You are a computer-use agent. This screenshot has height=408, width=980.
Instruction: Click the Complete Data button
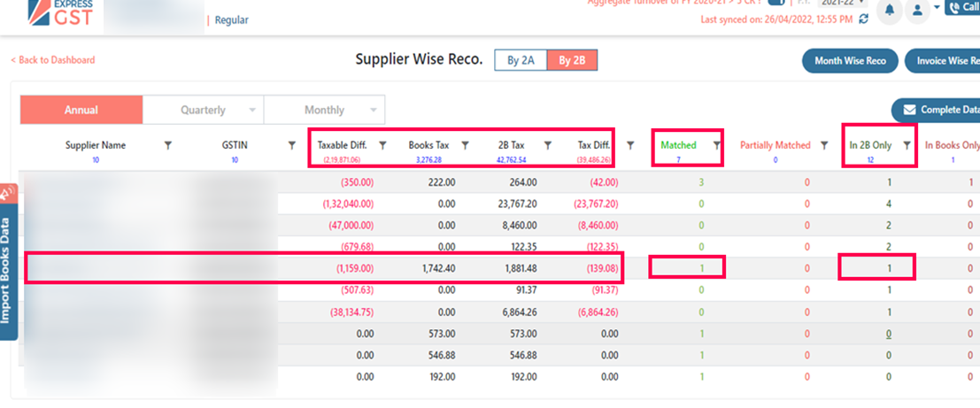pos(938,110)
